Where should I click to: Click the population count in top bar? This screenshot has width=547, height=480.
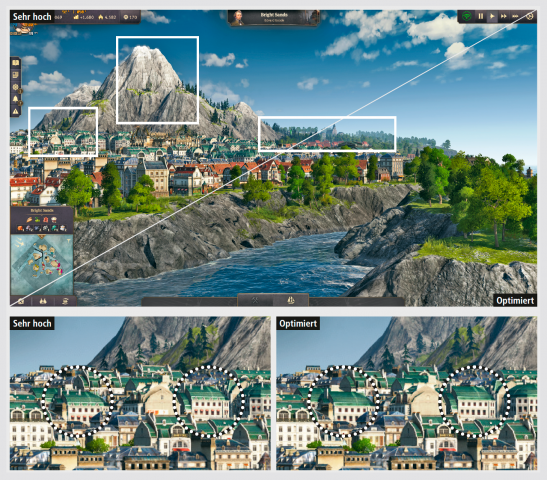107,17
